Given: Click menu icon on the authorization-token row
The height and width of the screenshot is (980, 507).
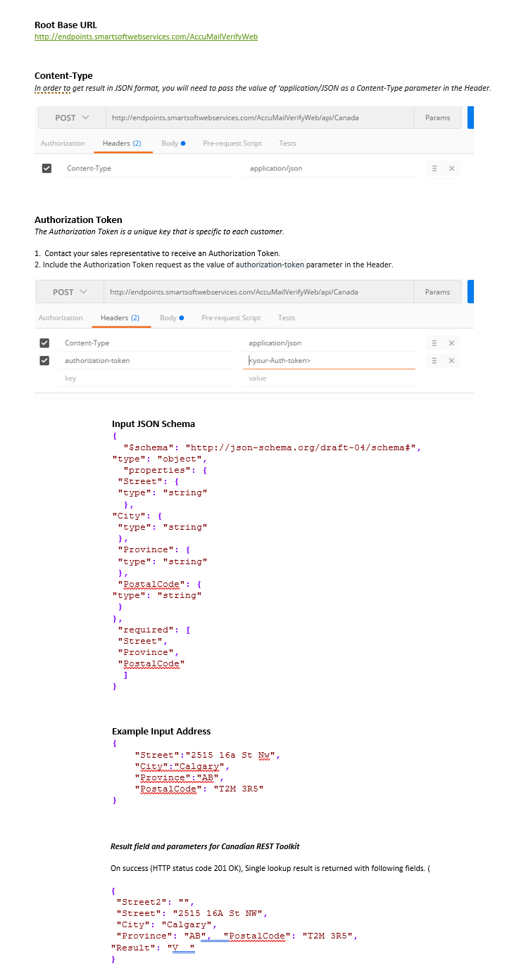Looking at the screenshot, I should pos(434,360).
